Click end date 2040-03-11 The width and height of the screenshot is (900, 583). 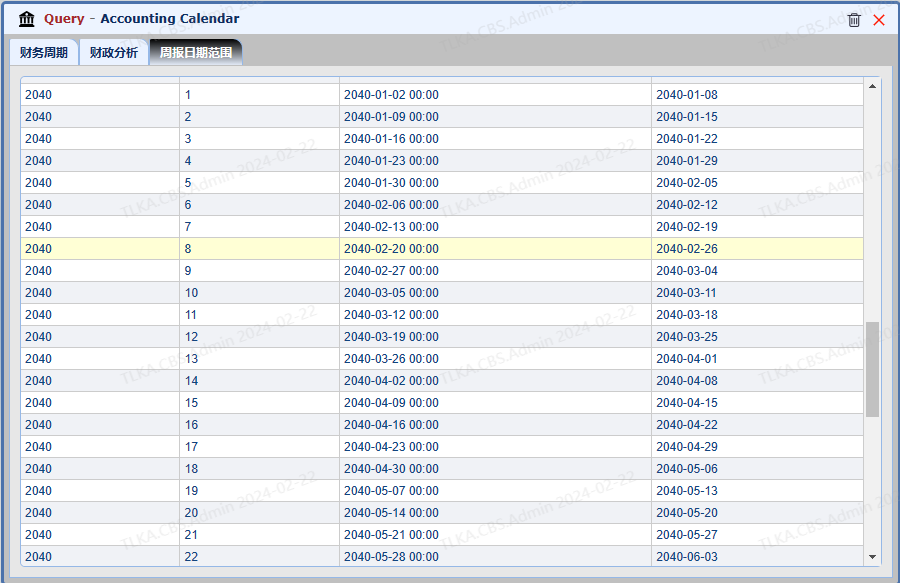tap(757, 293)
